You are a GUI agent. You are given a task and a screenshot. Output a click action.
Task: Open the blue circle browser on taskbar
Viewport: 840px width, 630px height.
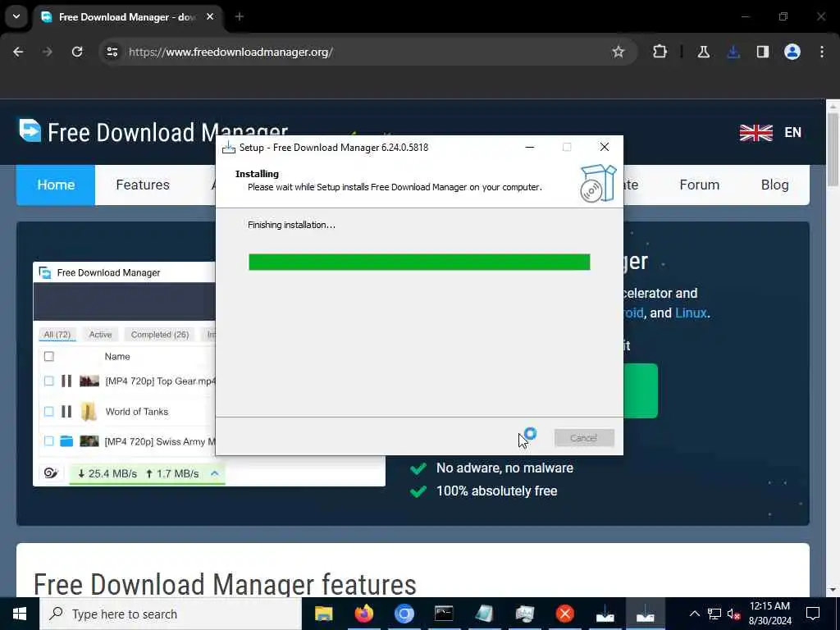(x=404, y=614)
